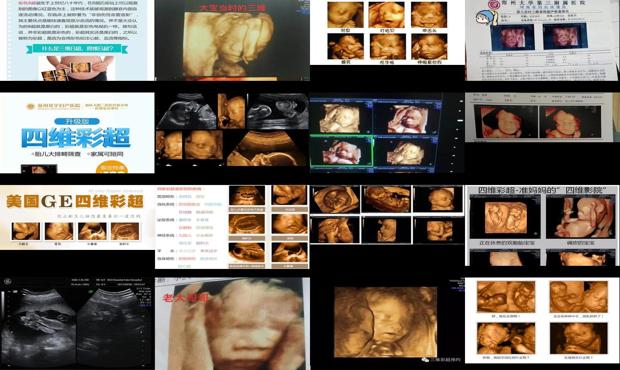
Task: Open the collage mixing grayscale and golden scans
Action: (x=232, y=130)
